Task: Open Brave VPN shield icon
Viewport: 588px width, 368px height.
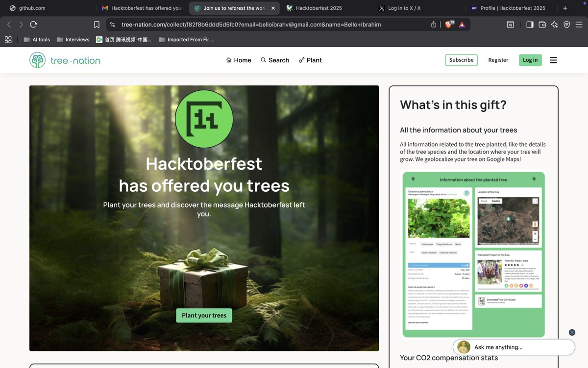Action: click(x=566, y=25)
